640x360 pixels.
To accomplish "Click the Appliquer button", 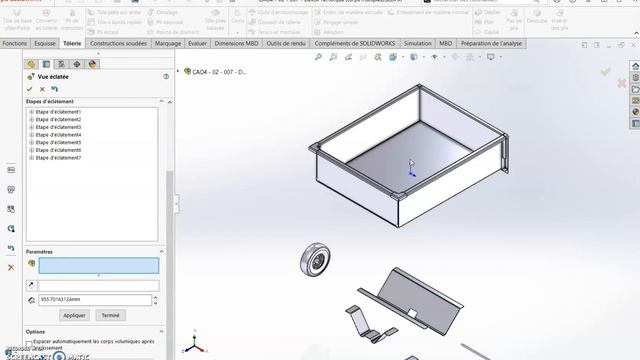I will [74, 315].
